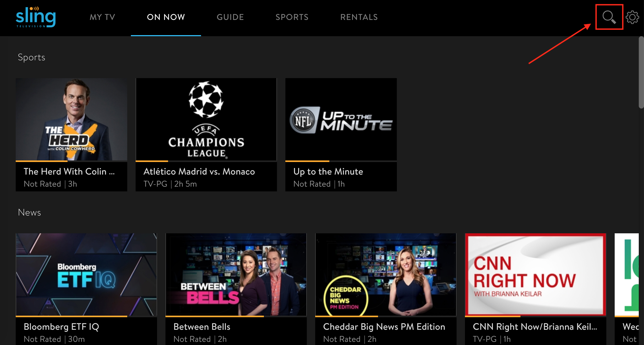Click the title 'CNN Right Now/Brianna Keil...'
The image size is (644, 345).
(535, 327)
